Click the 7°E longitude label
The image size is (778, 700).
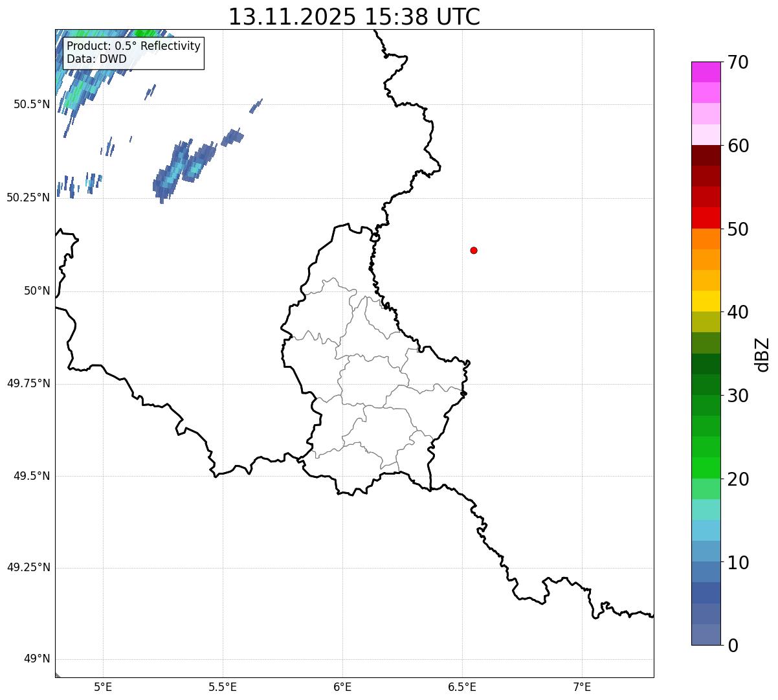(x=582, y=686)
